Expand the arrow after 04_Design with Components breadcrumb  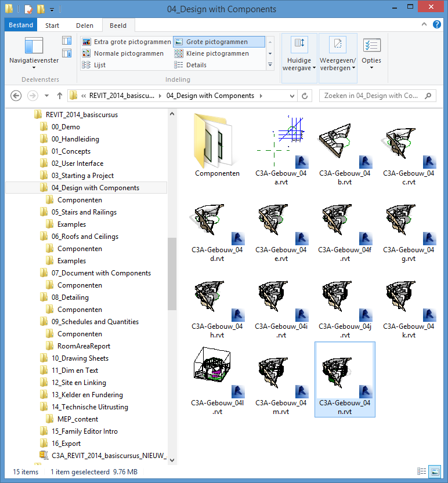261,96
